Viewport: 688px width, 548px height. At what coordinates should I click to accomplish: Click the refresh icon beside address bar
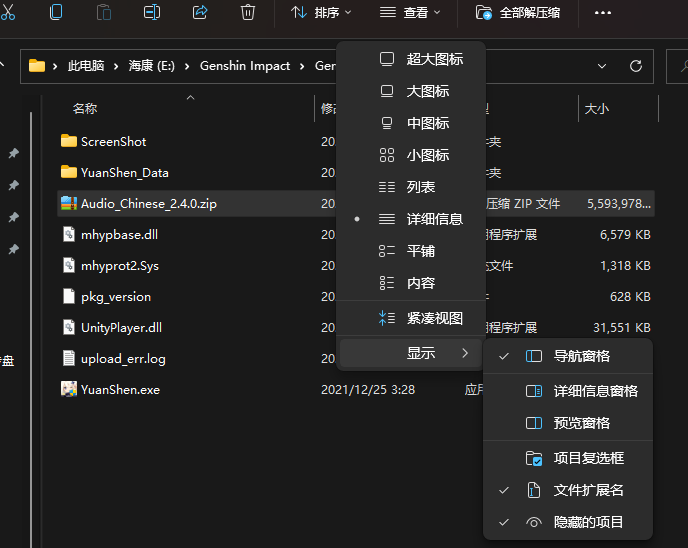(636, 66)
